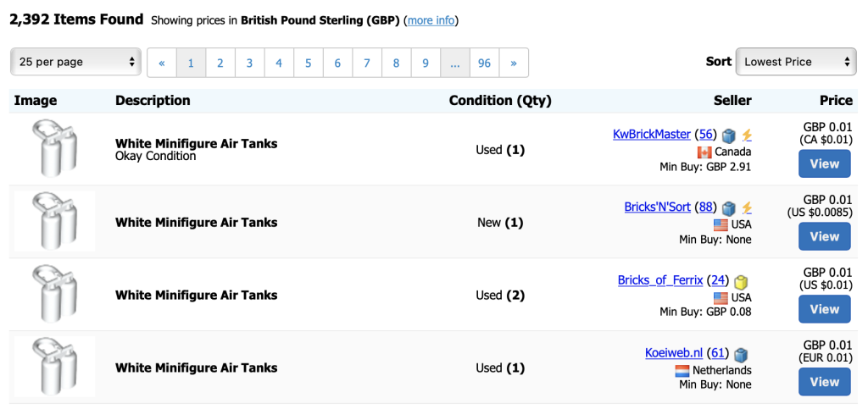This screenshot has width=868, height=409.
Task: Open the more info currency link
Action: (431, 20)
